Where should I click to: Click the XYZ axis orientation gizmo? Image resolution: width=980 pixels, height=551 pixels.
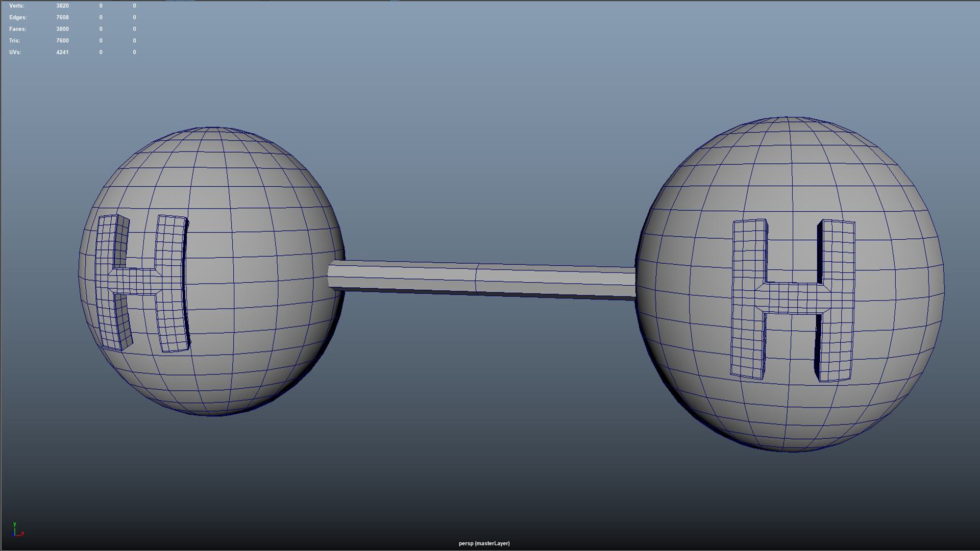coord(18,530)
